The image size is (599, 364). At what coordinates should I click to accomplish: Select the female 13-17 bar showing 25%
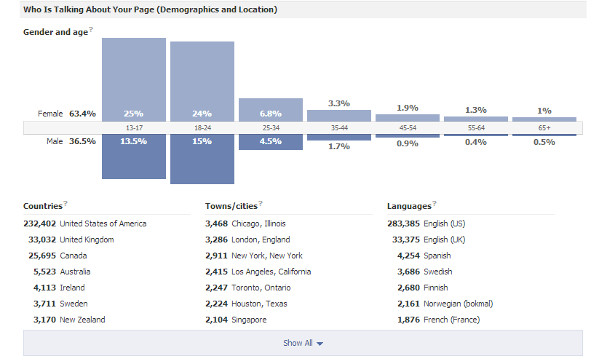pyautogui.click(x=133, y=79)
